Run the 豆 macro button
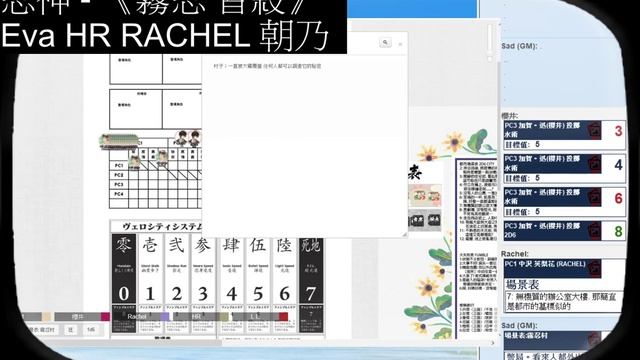 pos(70,330)
